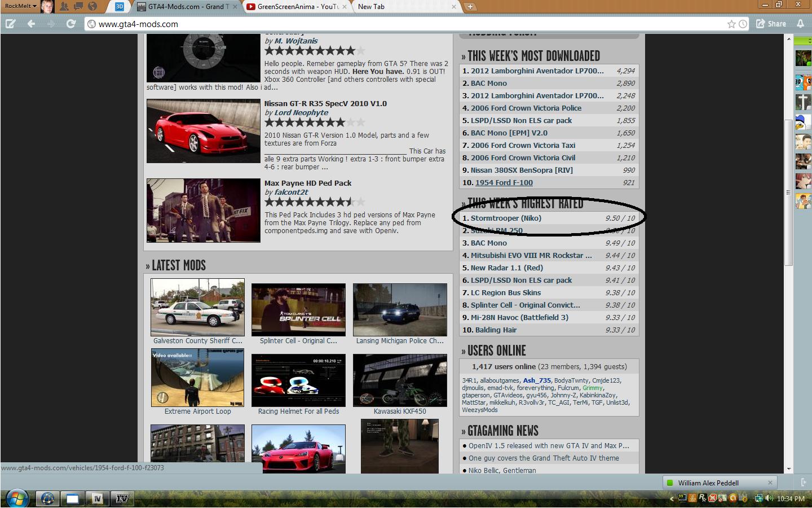Open author link Lord Neophyte
The height and width of the screenshot is (508, 812).
[x=301, y=112]
